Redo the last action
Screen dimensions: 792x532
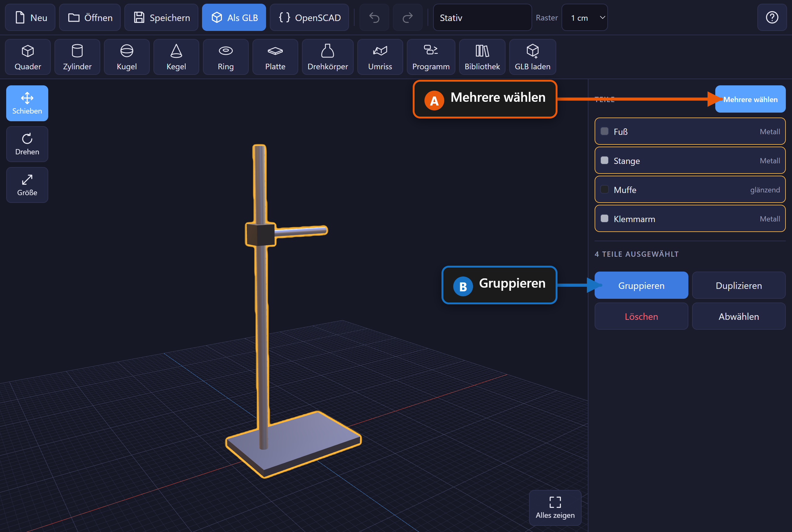coord(407,17)
